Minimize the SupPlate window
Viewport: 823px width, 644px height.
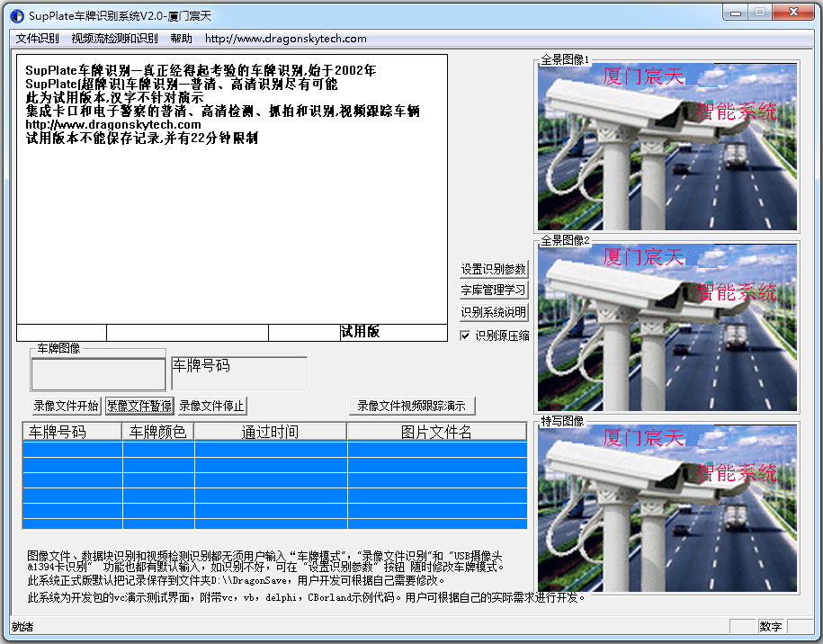click(x=736, y=13)
